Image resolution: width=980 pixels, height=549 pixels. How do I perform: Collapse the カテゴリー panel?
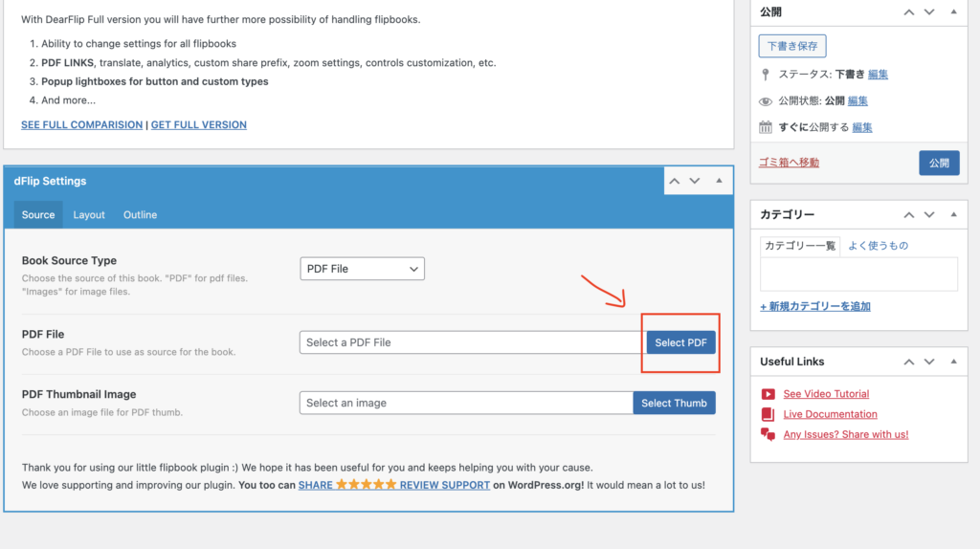click(x=953, y=215)
